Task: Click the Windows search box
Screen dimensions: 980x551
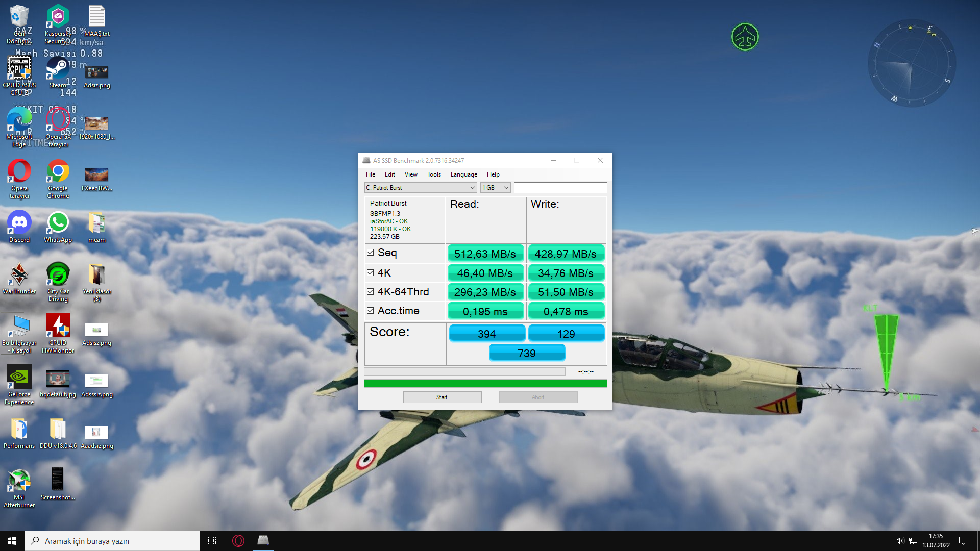Action: [112, 541]
